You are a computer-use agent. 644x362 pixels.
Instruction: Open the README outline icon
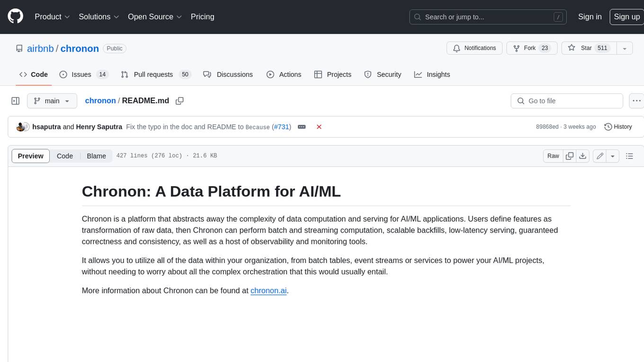[629, 156]
